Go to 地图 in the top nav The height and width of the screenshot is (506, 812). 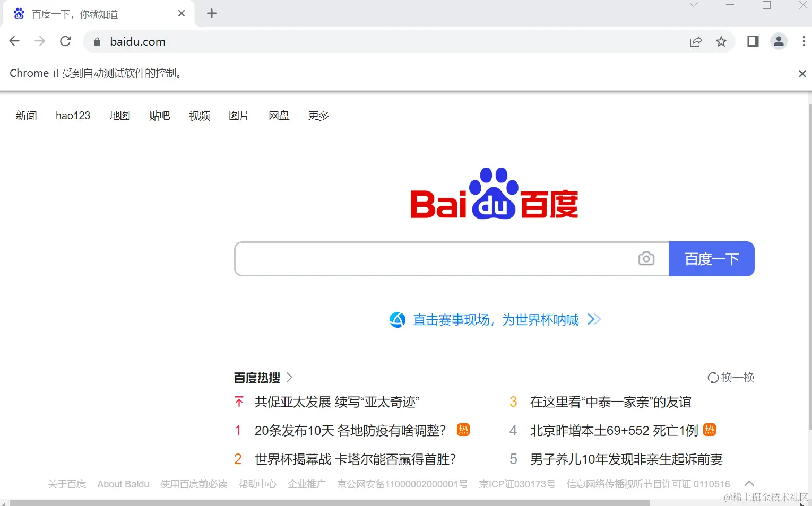[120, 116]
